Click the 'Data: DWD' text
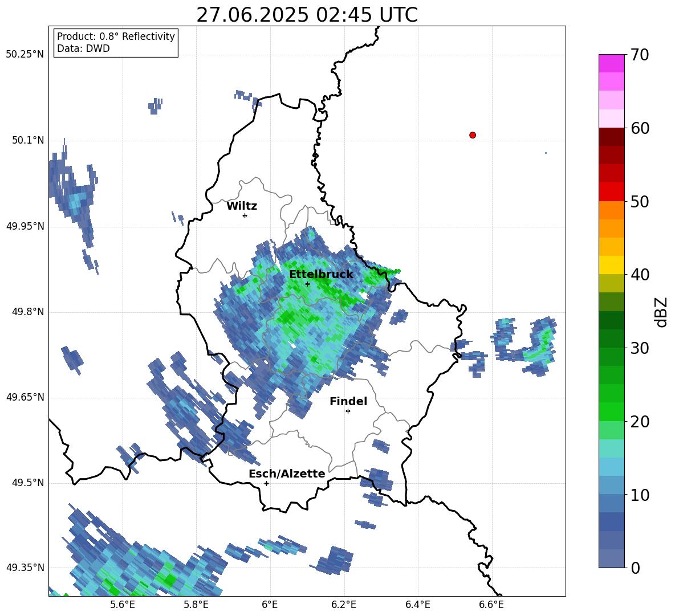The image size is (675, 616). pyautogui.click(x=83, y=48)
